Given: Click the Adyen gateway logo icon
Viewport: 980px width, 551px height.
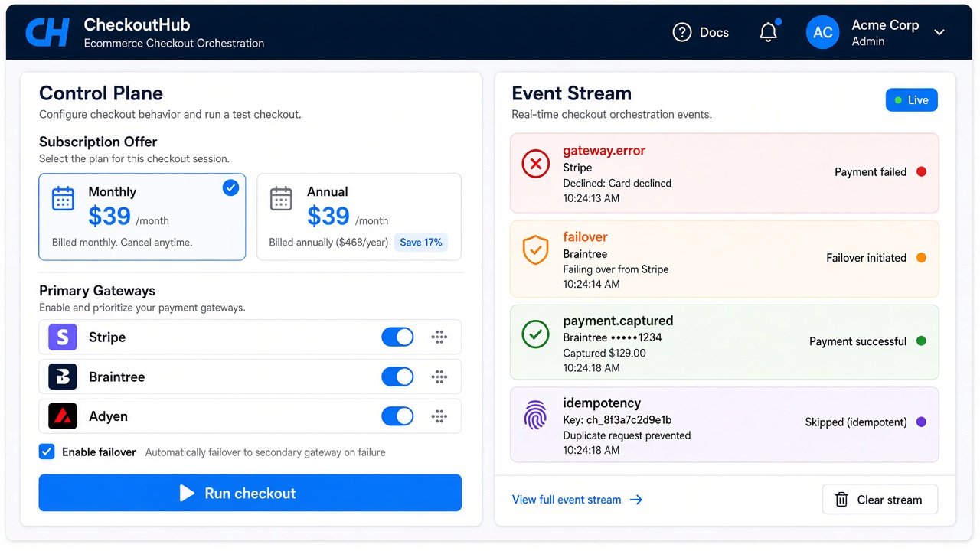Looking at the screenshot, I should (63, 416).
